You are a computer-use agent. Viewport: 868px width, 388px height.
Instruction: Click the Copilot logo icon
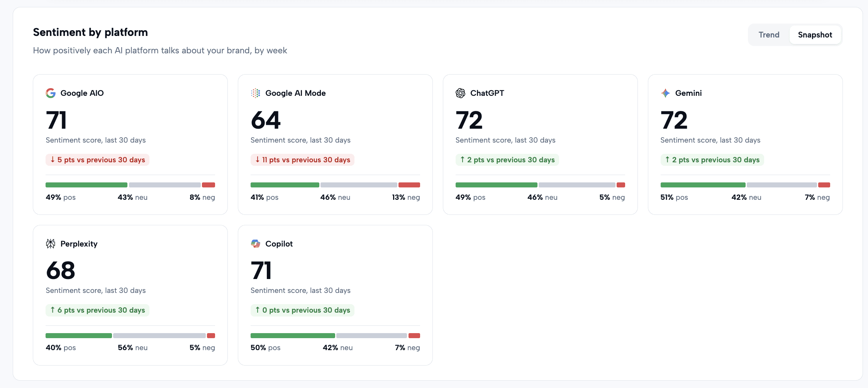256,243
